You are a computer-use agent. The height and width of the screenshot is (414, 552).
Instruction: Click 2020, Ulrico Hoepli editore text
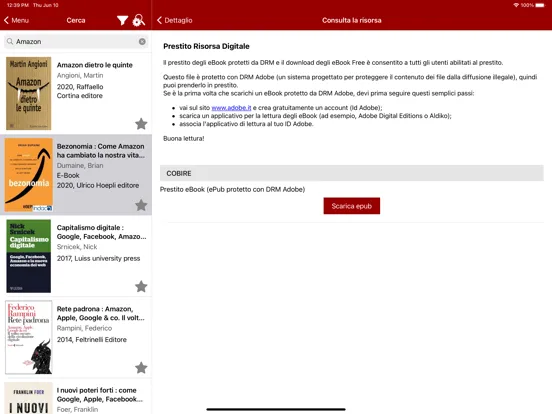click(98, 185)
